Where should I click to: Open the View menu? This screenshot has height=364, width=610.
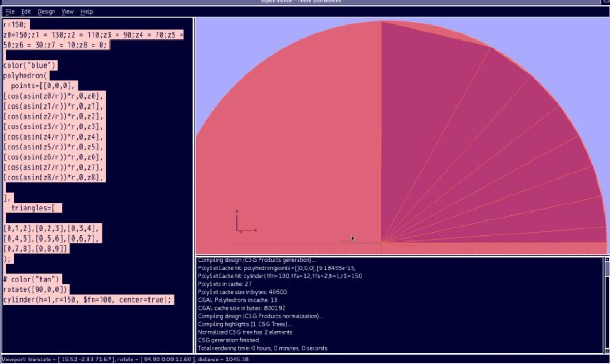(x=68, y=12)
